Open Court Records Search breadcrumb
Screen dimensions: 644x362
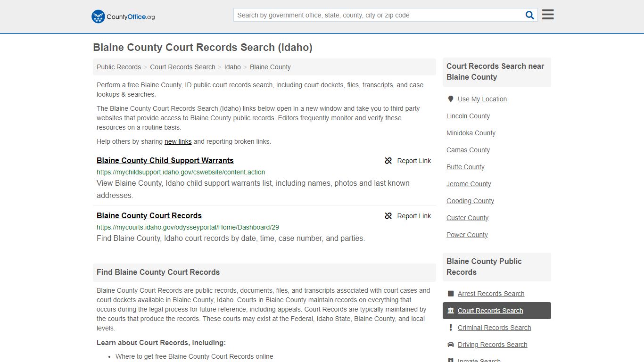182,67
